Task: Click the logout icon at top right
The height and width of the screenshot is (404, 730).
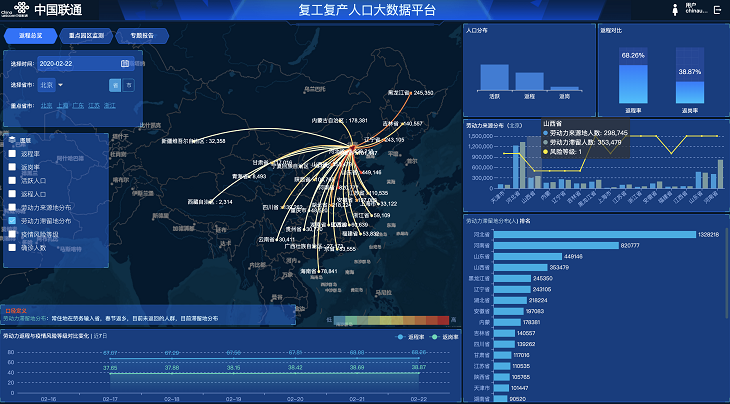Action: click(x=717, y=10)
